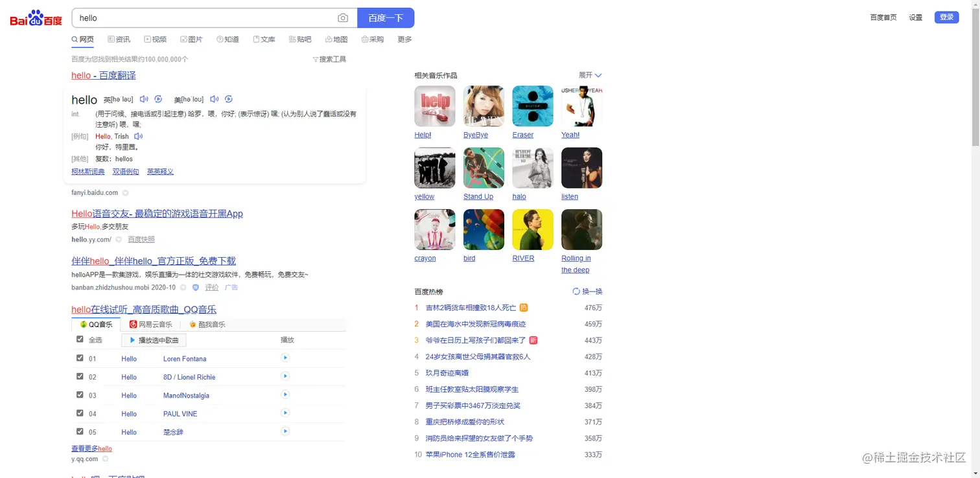Play the 楚念辞 track
980x478 pixels.
tap(285, 431)
